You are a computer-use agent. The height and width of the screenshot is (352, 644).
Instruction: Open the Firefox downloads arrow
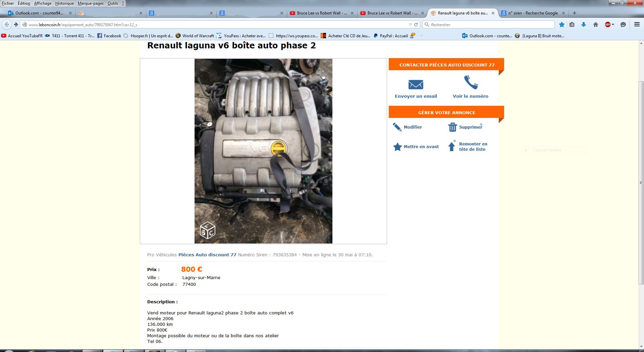(584, 25)
